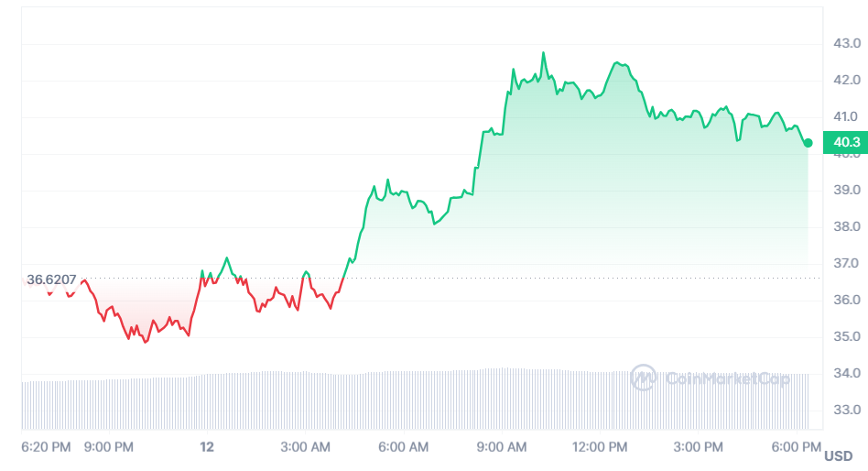Screen dimensions: 868x471
Task: Click the 35.0 price axis label
Action: (846, 336)
